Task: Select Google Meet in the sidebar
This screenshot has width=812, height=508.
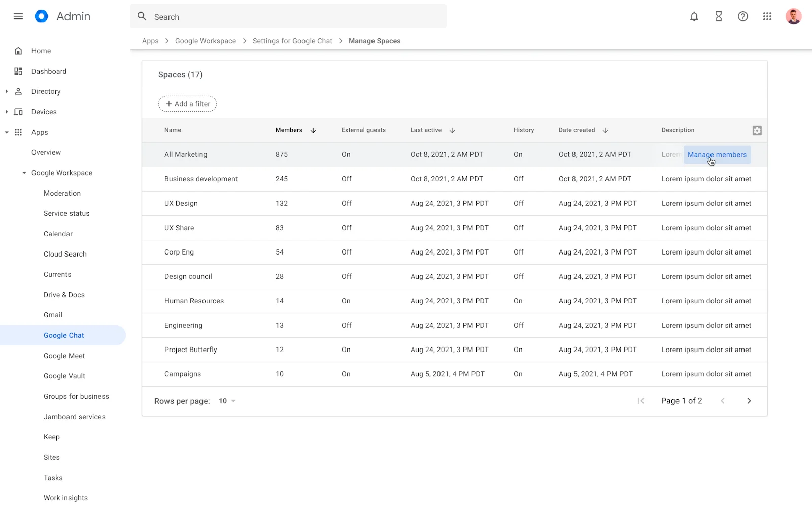Action: tap(64, 356)
